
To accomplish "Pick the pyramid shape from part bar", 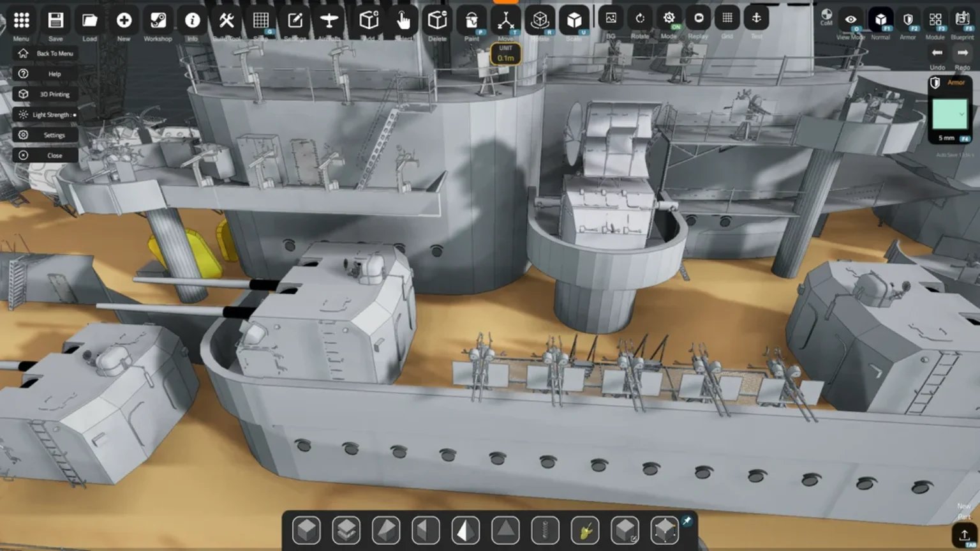I will coord(505,530).
